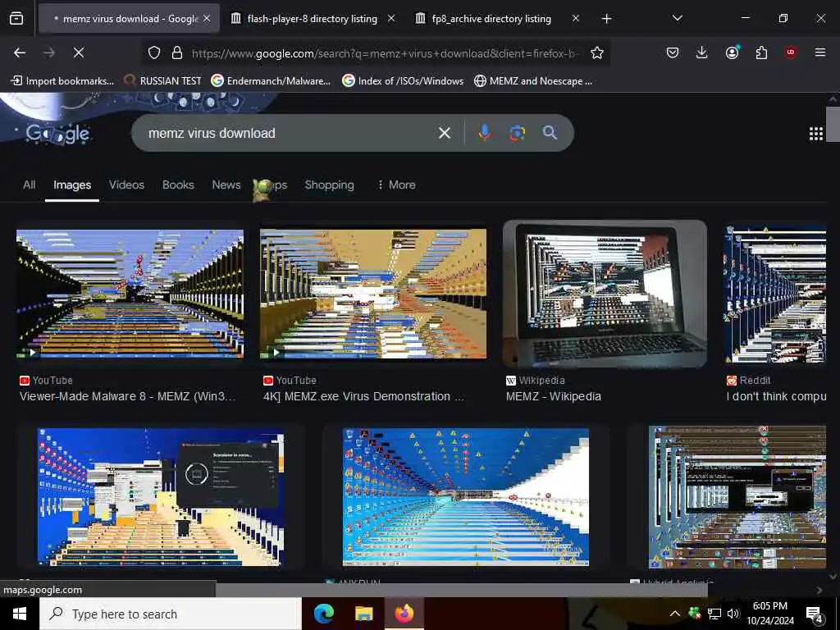Select the memz virus download tab

129,19
